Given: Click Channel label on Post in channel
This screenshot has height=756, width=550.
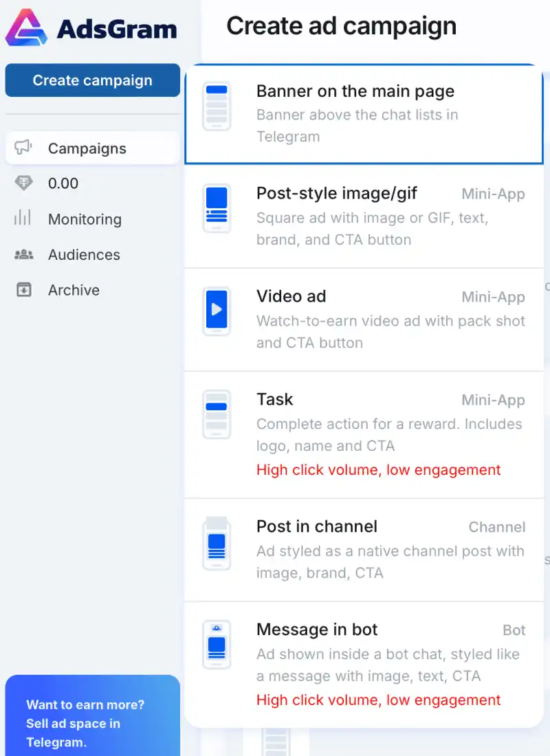Looking at the screenshot, I should [497, 527].
